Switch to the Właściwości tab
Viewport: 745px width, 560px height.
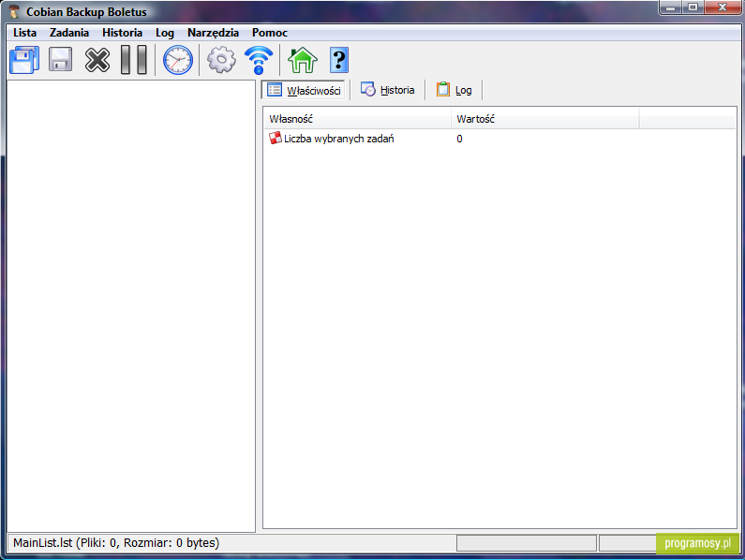click(x=304, y=90)
